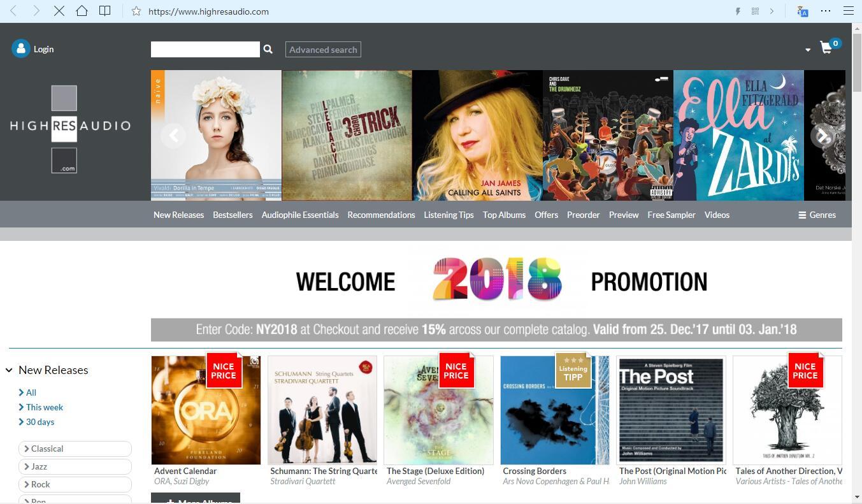862x504 pixels.
Task: Open The Post soundtrack album cover
Action: click(672, 410)
